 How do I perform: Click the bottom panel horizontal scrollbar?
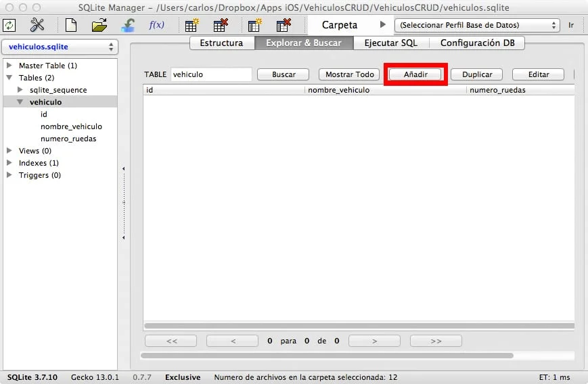[x=327, y=356]
